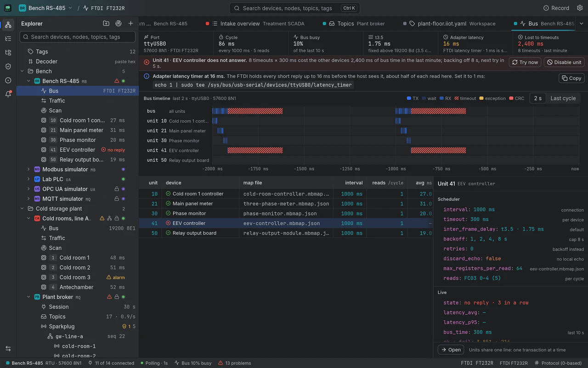Select EEV controller node in Explorer tree
Viewport: 588px width, 368px height.
click(78, 150)
